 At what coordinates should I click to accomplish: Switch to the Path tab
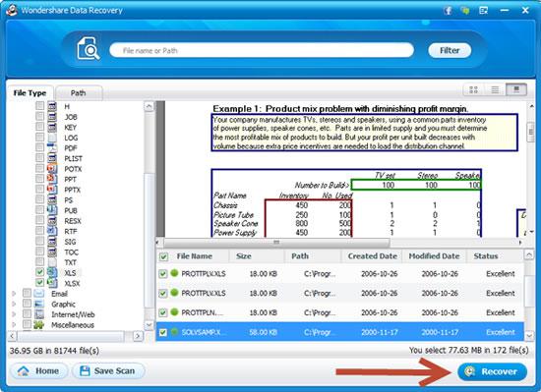pos(79,93)
